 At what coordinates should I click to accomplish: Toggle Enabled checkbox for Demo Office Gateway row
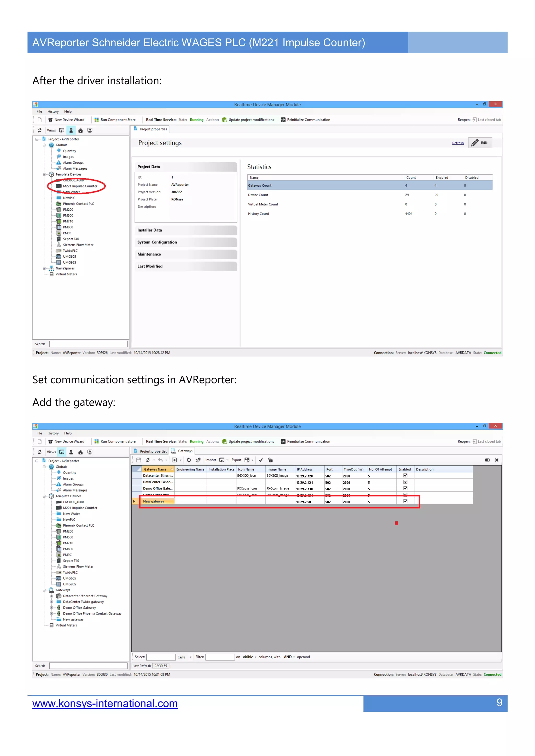405,488
